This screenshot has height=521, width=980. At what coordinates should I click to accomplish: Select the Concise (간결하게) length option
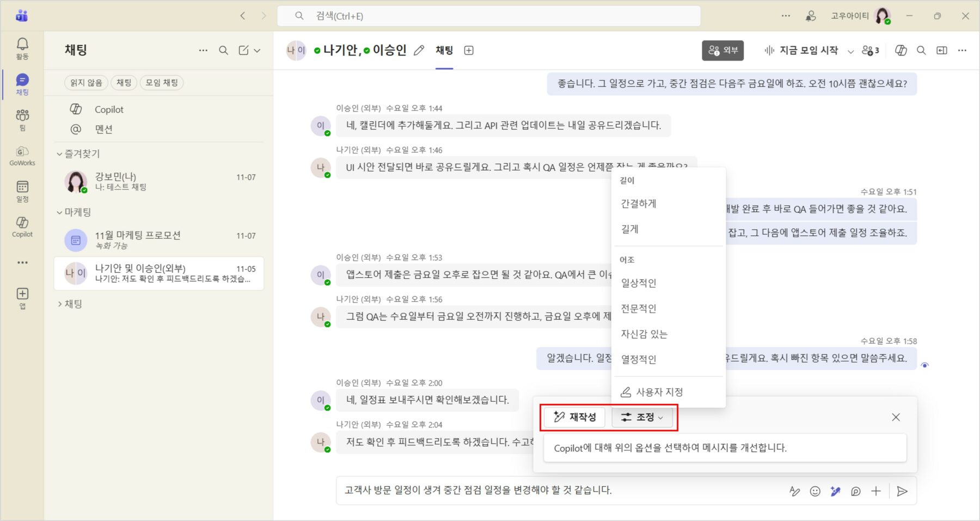click(x=639, y=204)
